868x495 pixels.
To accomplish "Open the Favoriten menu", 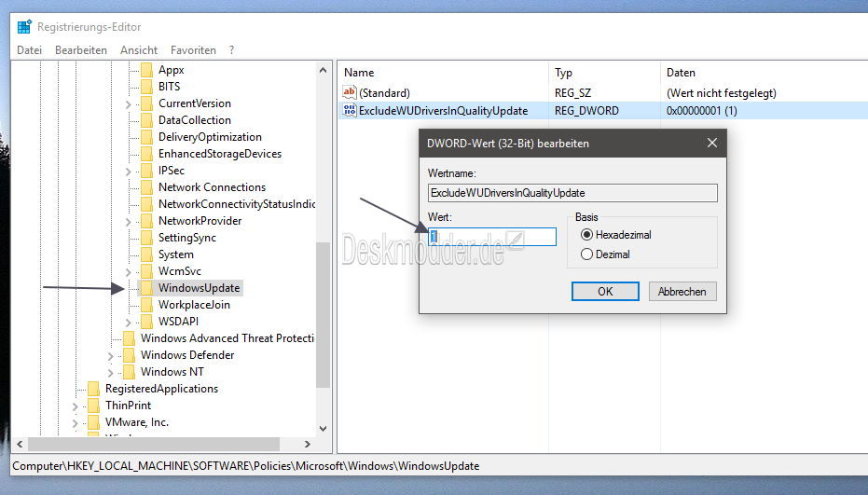I will coord(193,49).
